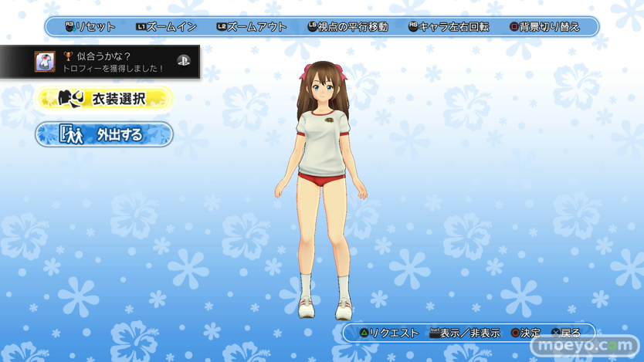Click the small trophy cup icon
Screen dimensions: 644x362
tap(68, 56)
